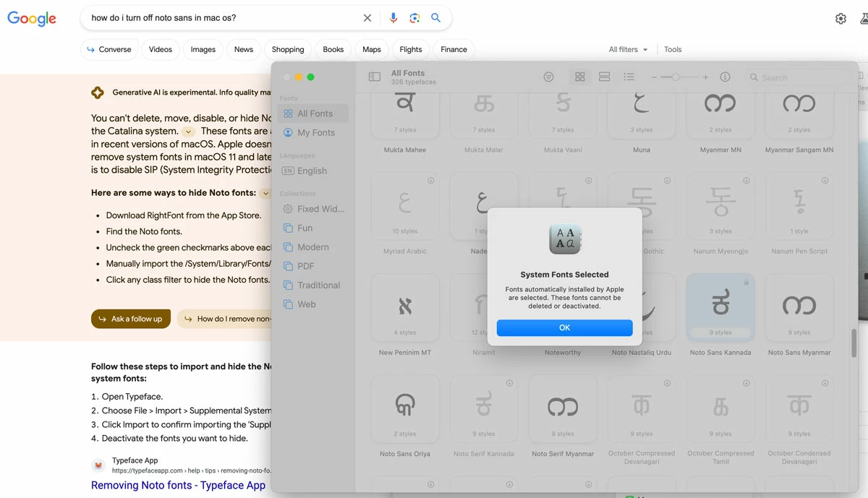The height and width of the screenshot is (498, 868).
Task: Select My Fonts in Font Book sidebar
Action: click(x=313, y=132)
